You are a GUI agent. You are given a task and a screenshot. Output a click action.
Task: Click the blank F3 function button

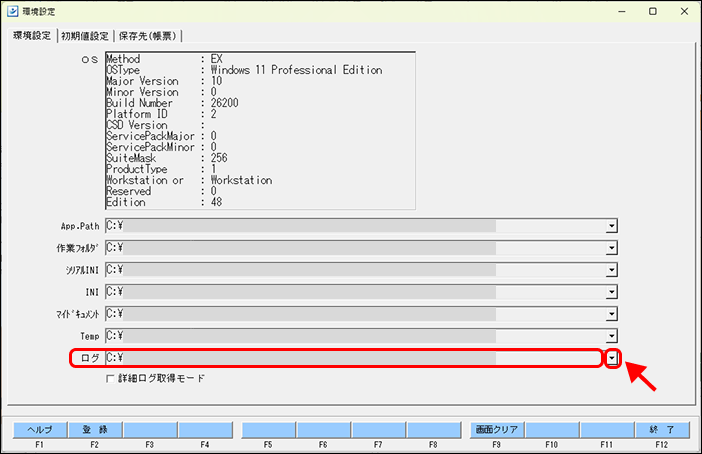click(150, 430)
